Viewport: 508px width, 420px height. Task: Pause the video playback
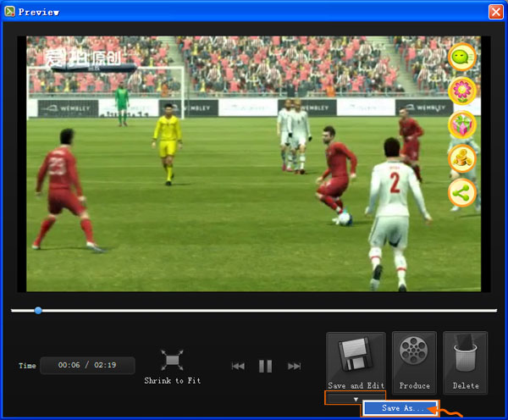(x=265, y=366)
